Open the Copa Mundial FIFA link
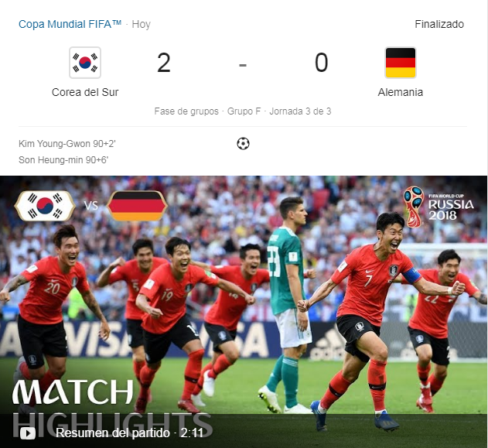 70,24
